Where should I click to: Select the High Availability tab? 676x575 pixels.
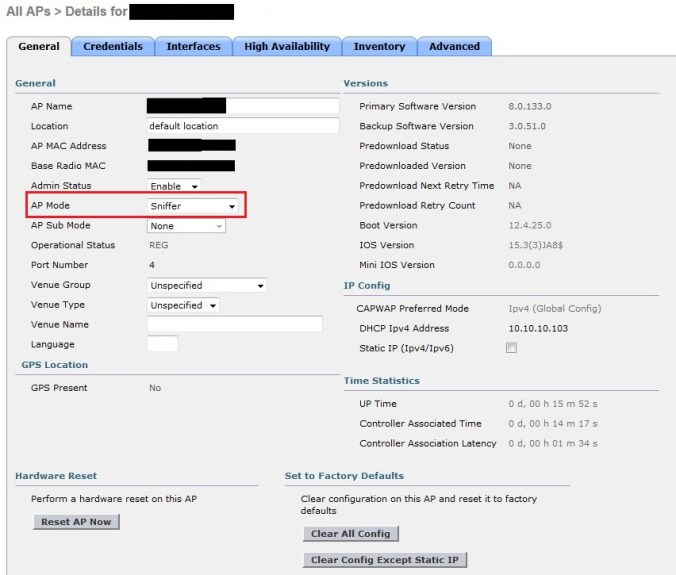(286, 46)
